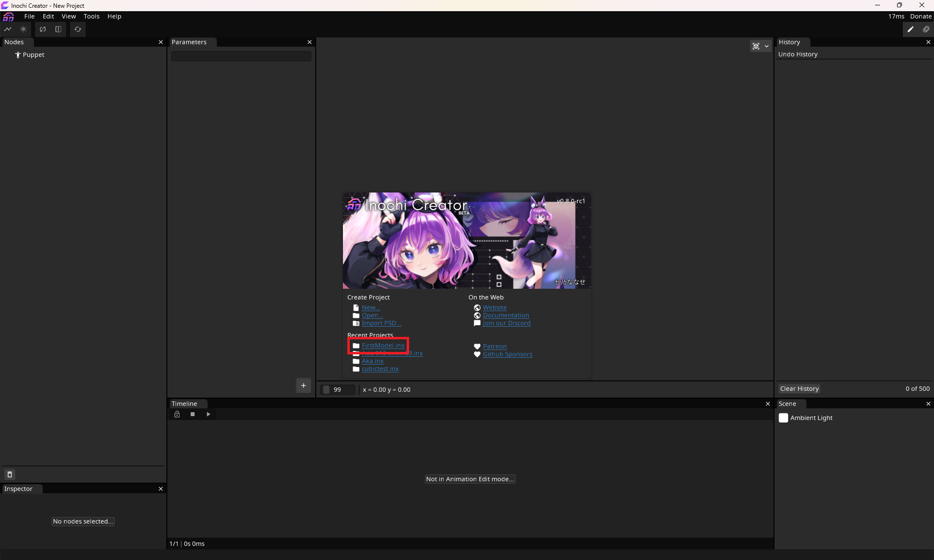Play the timeline animation
This screenshot has width=934, height=560.
(x=208, y=414)
